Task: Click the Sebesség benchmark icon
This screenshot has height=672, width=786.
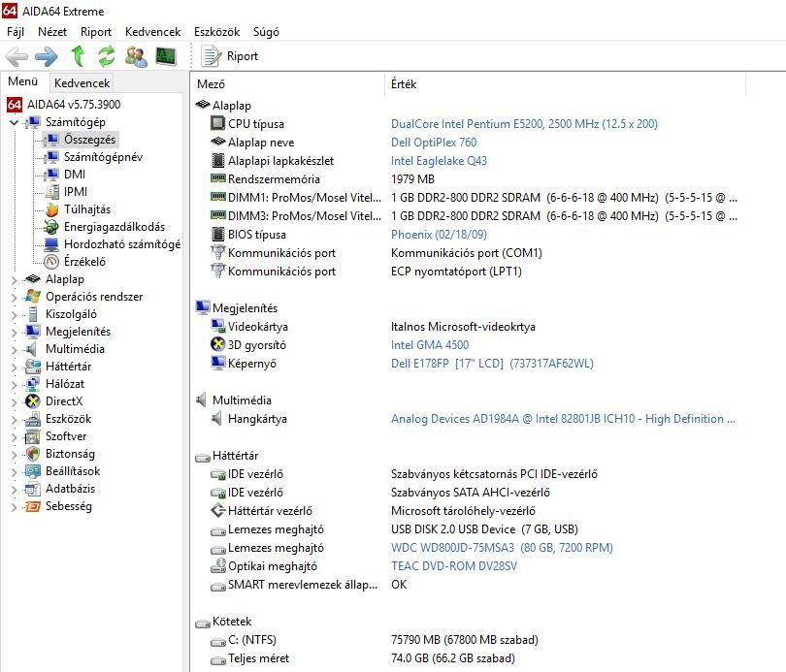Action: click(33, 506)
